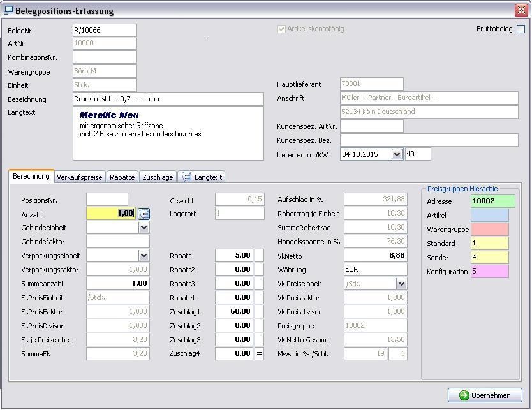Click the Belegpositions-Erfassung window title icon
The width and height of the screenshot is (532, 410).
click(8, 10)
